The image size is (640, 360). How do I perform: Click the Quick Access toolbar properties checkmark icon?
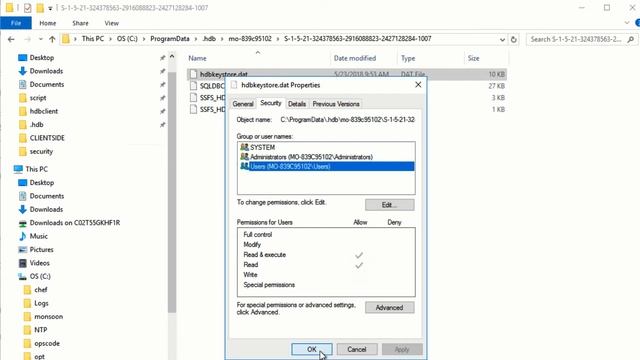coord(27,8)
